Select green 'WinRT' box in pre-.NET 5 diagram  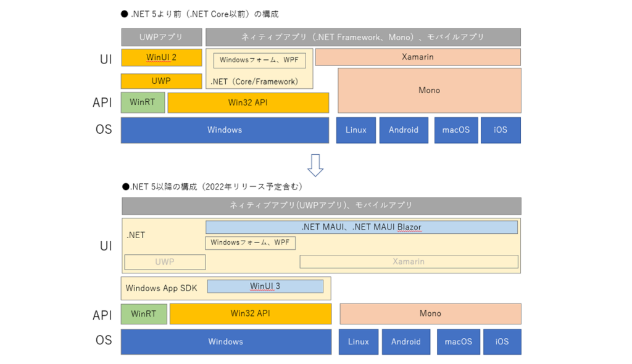point(143,102)
